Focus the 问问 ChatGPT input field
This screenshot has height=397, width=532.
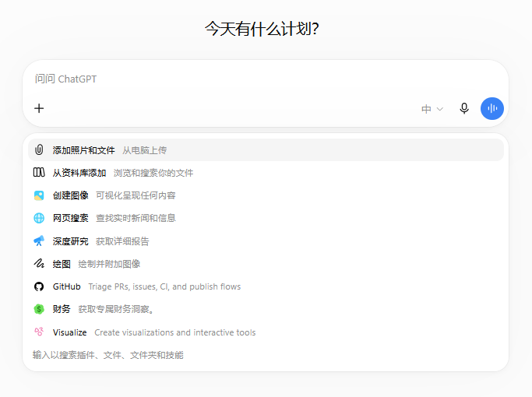coord(266,79)
